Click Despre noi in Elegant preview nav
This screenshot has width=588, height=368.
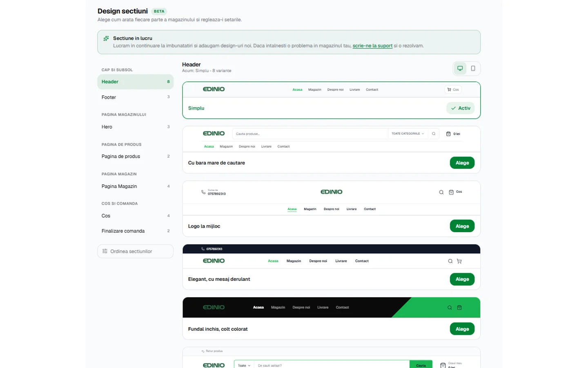point(318,261)
